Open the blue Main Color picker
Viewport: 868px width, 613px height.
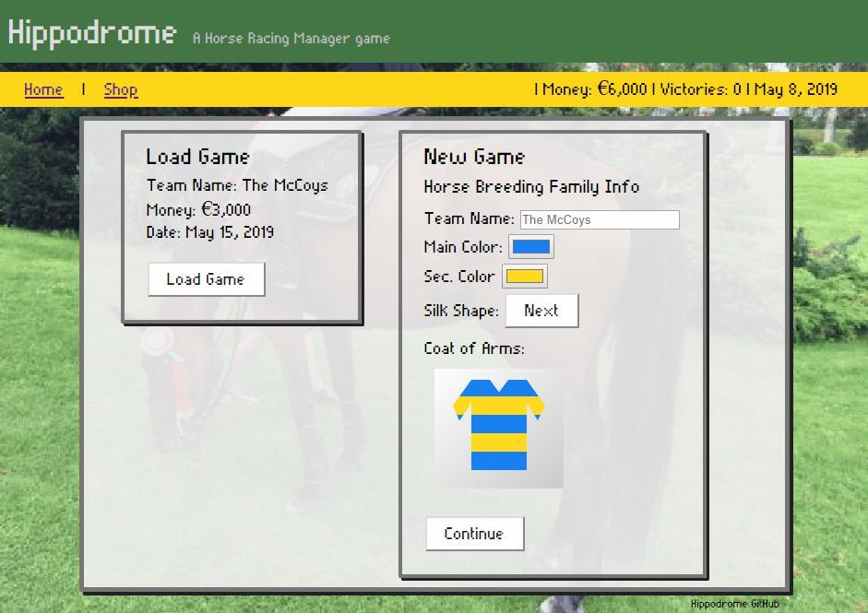coord(530,247)
